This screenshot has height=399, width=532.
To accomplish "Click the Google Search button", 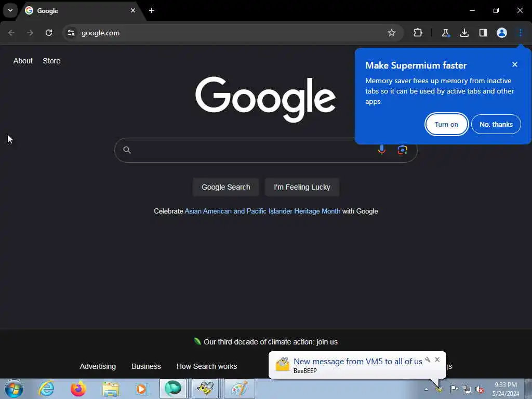I will click(x=225, y=187).
